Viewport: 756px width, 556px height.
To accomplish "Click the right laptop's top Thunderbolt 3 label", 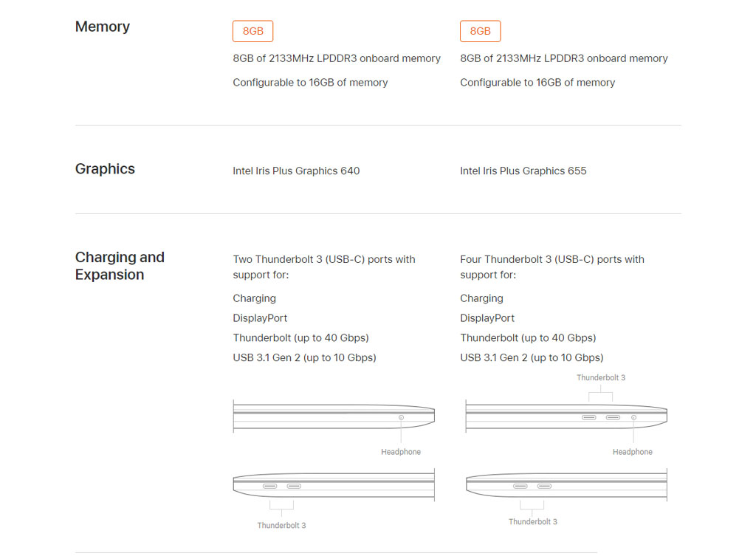I will click(x=601, y=377).
